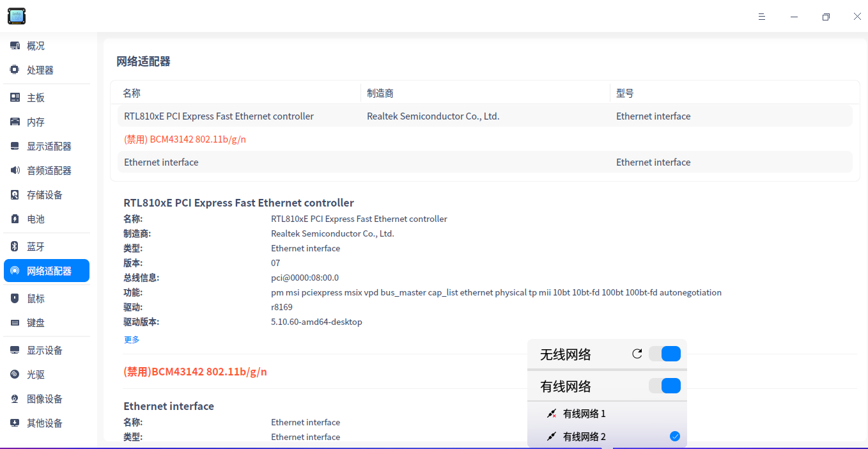The height and width of the screenshot is (449, 868).
Task: Go to the 主板 section
Action: tap(47, 98)
